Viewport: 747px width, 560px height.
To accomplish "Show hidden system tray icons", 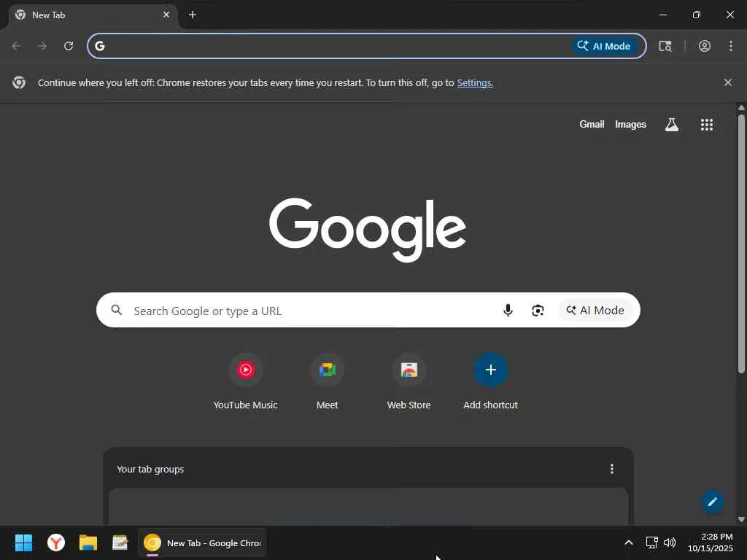I will coord(629,542).
